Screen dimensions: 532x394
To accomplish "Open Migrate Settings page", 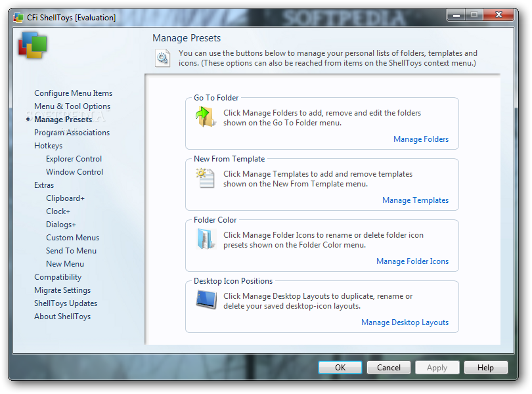I will coord(62,290).
